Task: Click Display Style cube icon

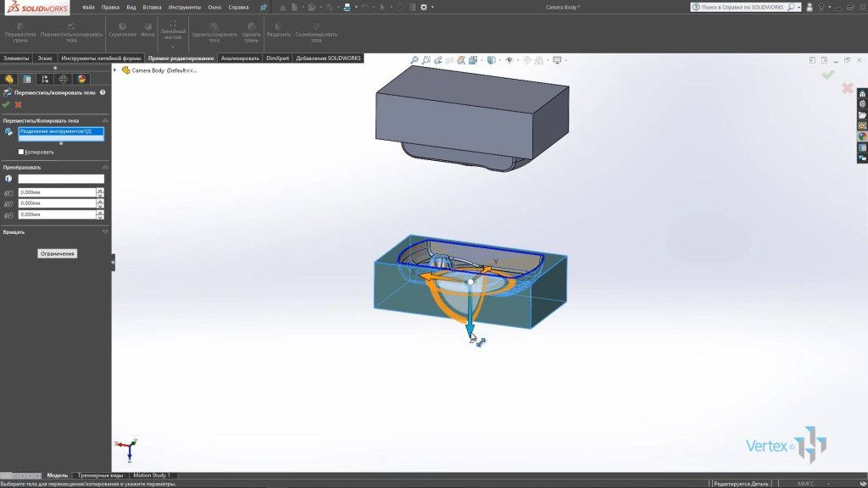Action: click(491, 60)
